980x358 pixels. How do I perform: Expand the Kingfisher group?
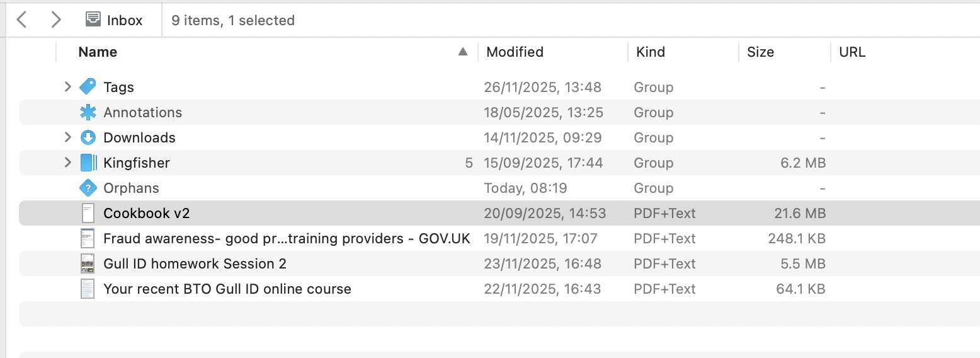point(68,163)
